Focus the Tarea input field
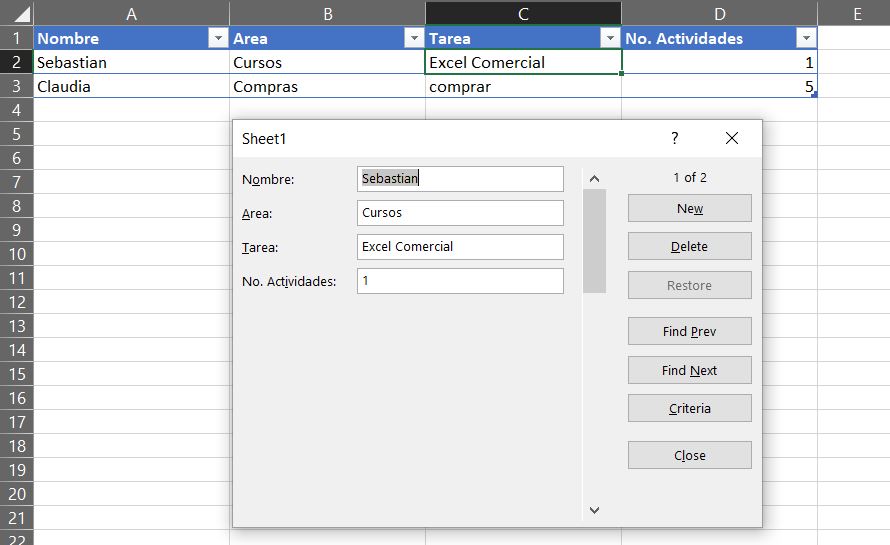This screenshot has width=890, height=545. point(460,247)
